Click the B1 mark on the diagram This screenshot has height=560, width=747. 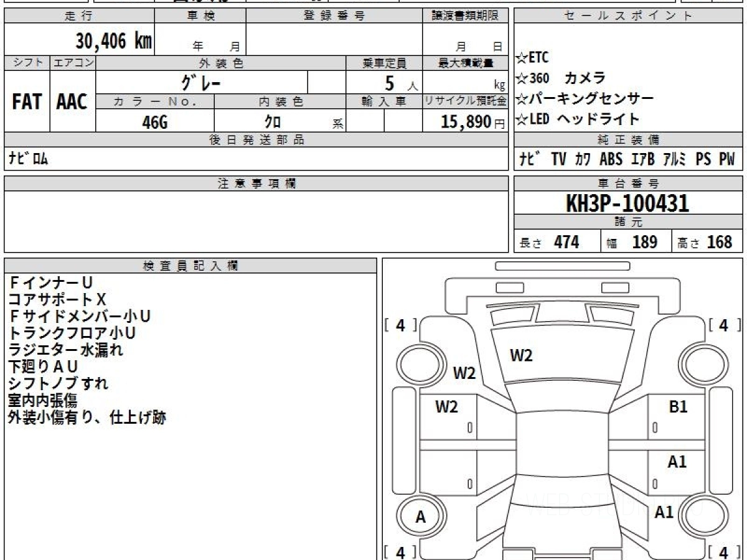678,407
